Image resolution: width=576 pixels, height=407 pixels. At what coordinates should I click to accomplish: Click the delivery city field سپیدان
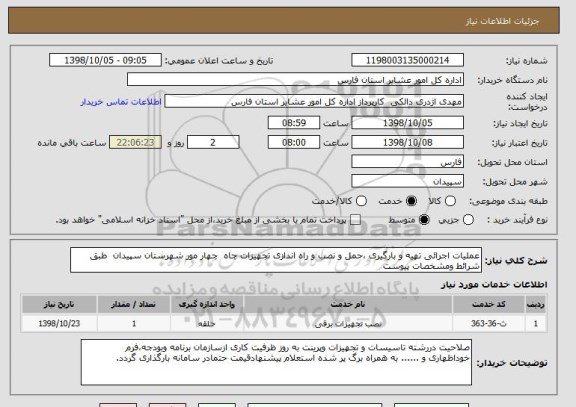coord(407,181)
